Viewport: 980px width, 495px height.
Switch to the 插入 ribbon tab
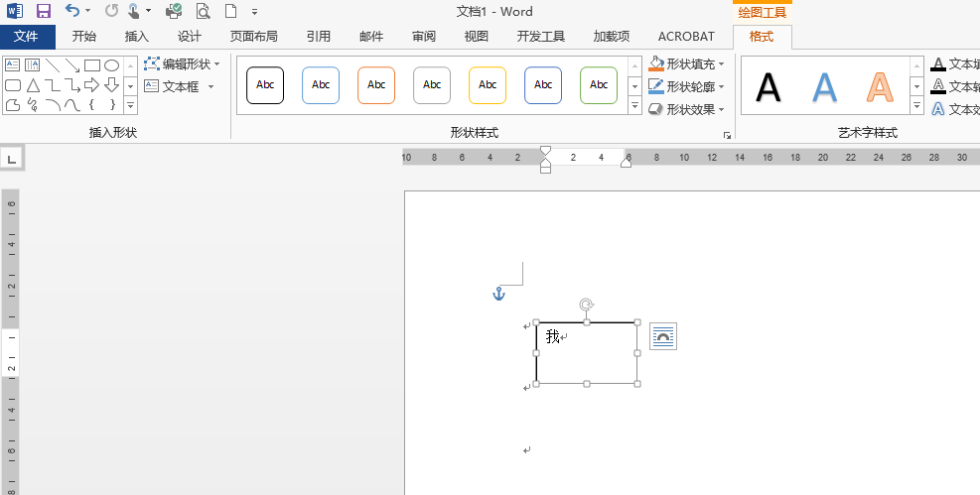[x=137, y=37]
